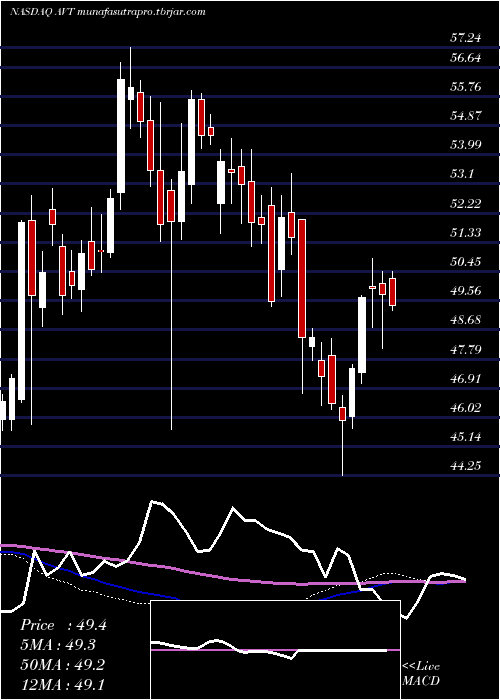Click the 46.02 price axis label
Screen dimensions: 500x700
click(x=466, y=408)
